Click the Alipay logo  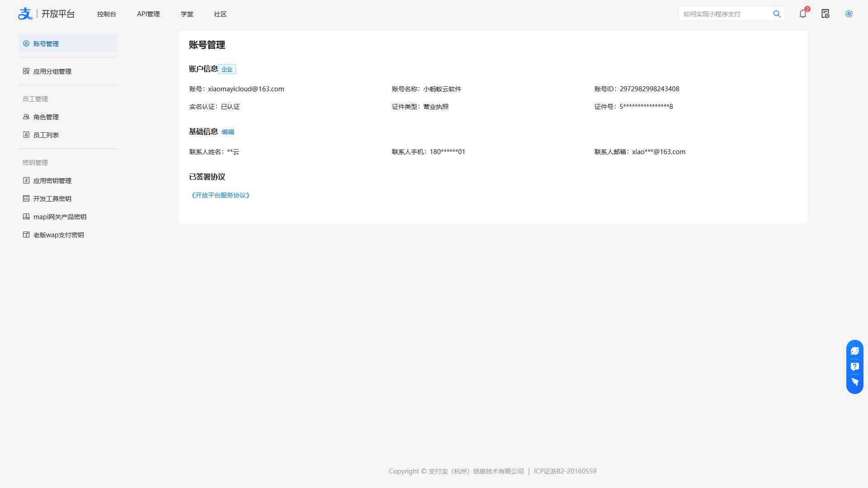(x=25, y=14)
